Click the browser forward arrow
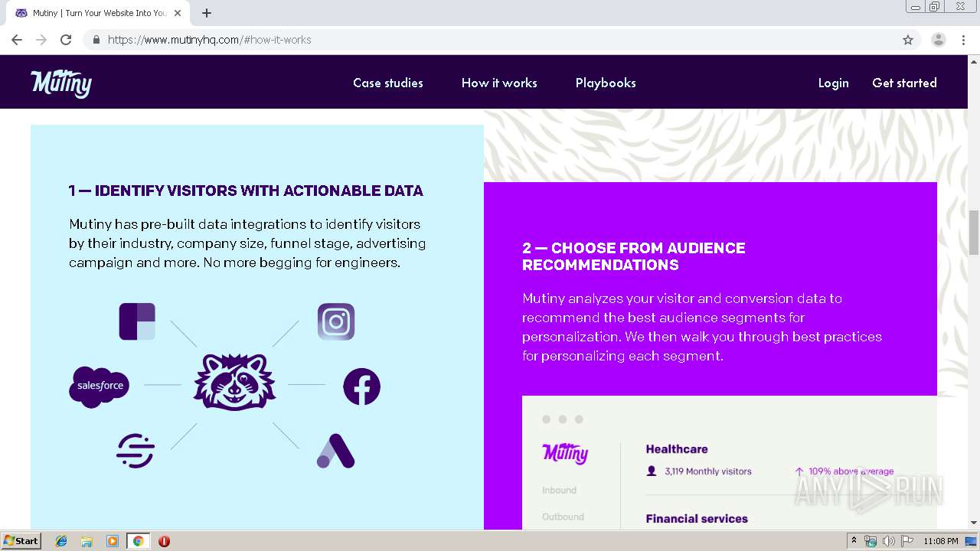 pos(41,40)
